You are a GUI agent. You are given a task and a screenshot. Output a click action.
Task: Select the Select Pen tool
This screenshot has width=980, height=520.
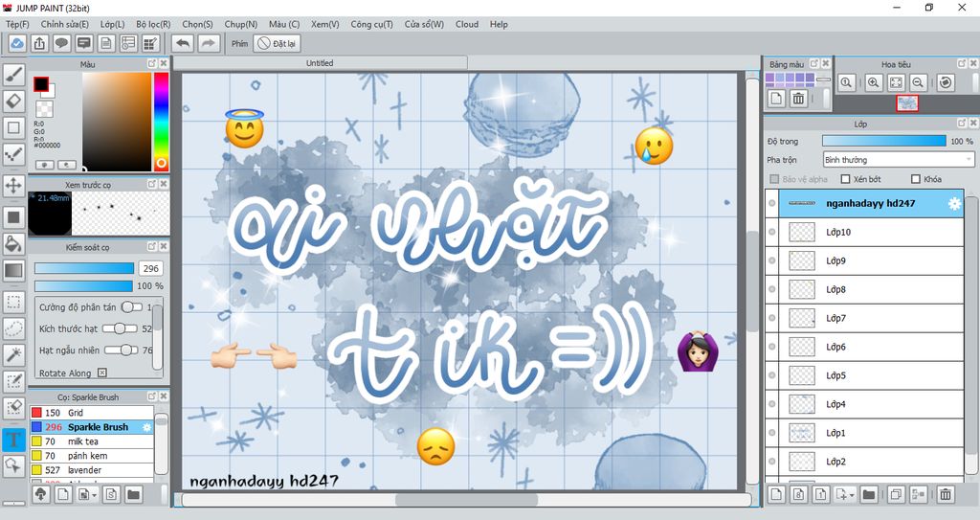tap(13, 381)
